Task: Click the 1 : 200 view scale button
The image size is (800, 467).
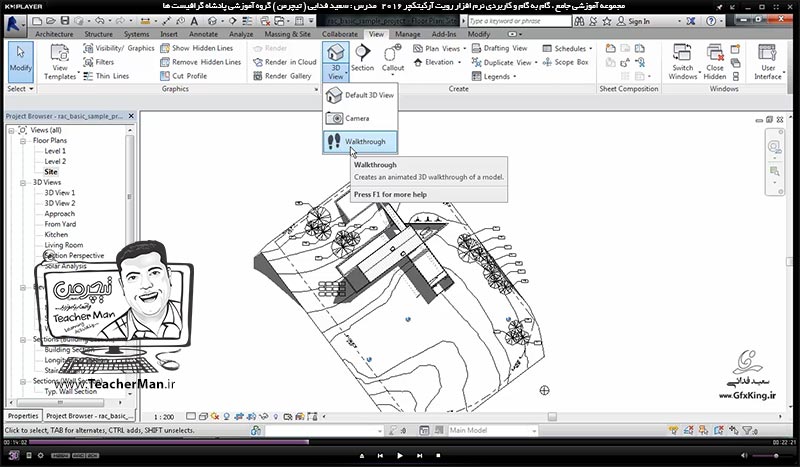Action: coord(164,416)
